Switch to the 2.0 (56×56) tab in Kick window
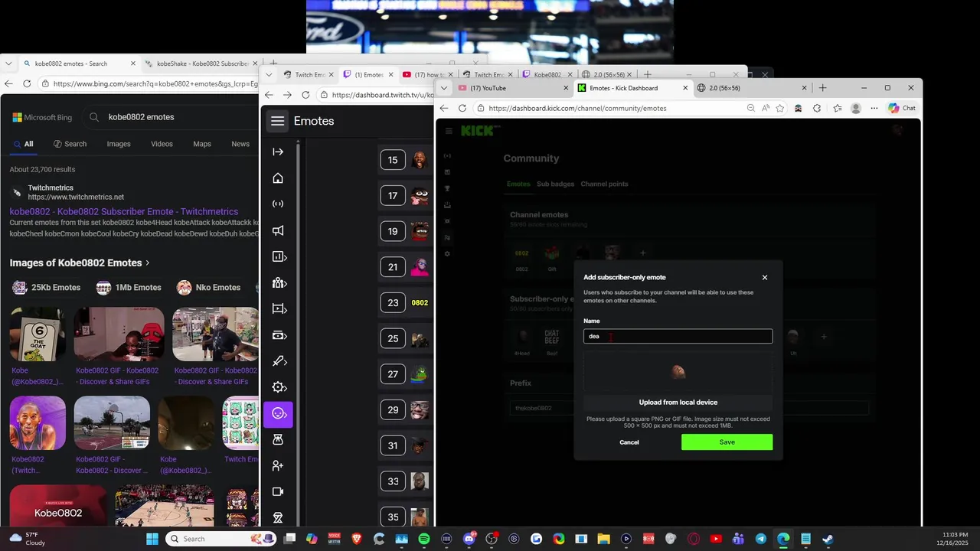 pos(753,88)
